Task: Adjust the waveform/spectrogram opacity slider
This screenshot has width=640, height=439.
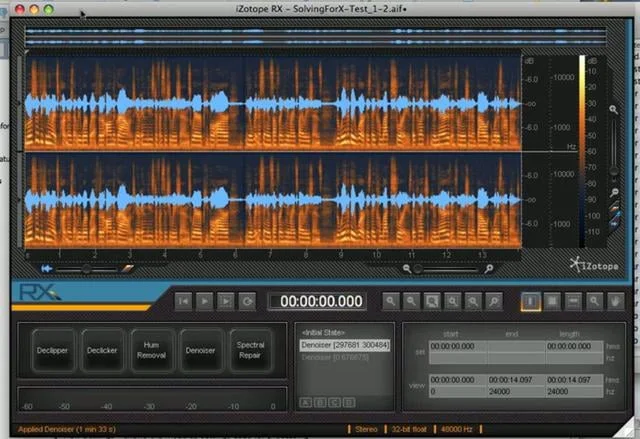Action: [86, 269]
